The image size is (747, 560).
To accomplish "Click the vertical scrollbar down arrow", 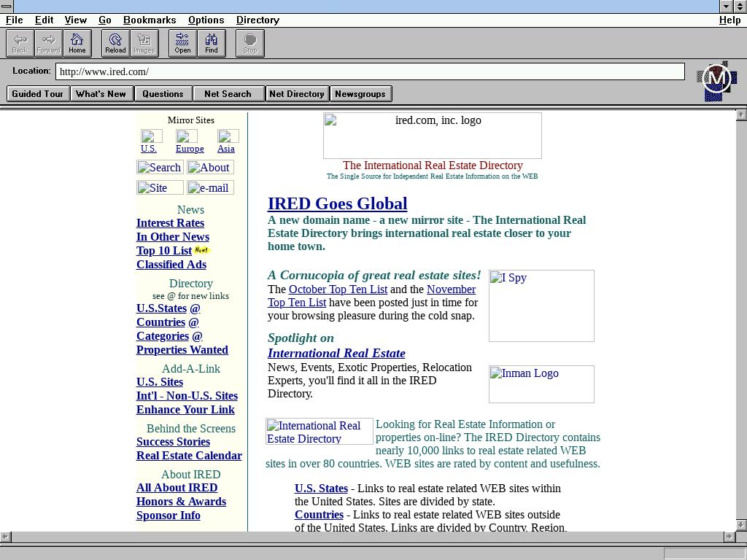I will (x=741, y=525).
